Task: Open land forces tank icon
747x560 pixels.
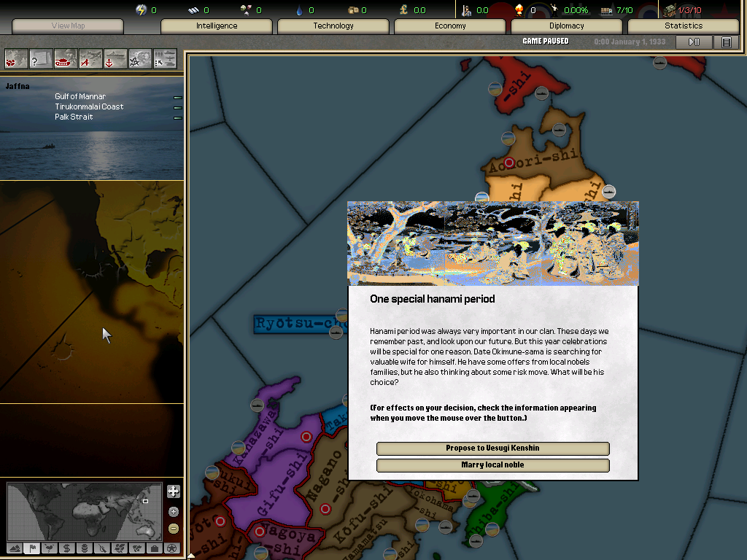Action: pos(66,59)
